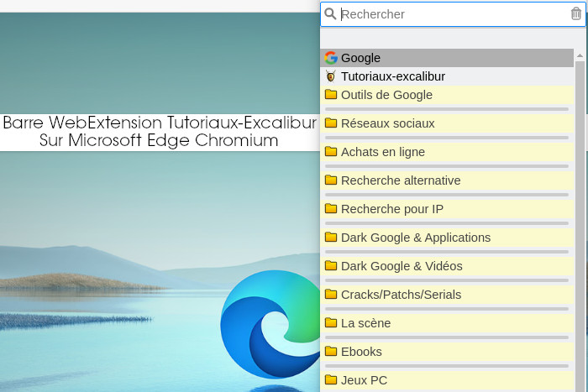Click the Recherche pour IP folder icon
588x392 pixels.
point(331,208)
